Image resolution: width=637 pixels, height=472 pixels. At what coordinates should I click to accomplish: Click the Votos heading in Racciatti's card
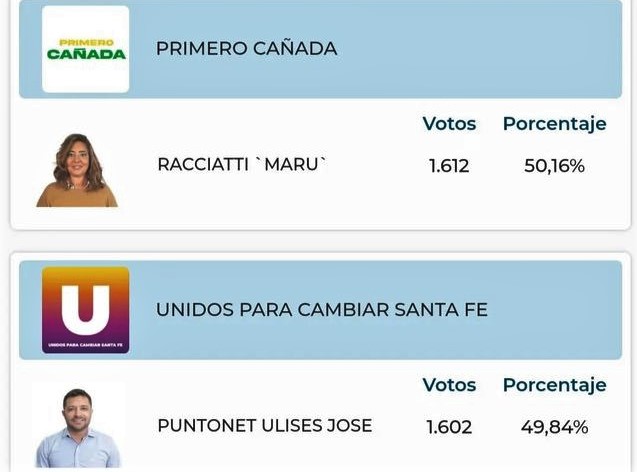tap(449, 124)
